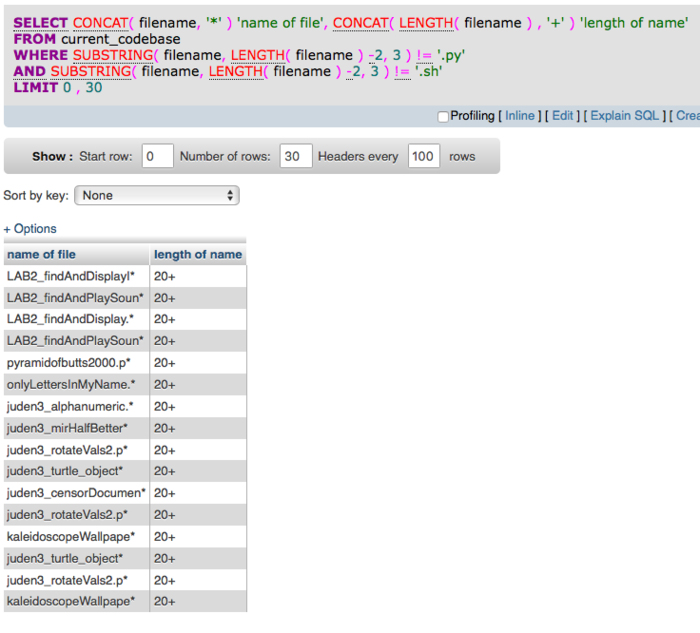Toggle the Profiling checkbox
The width and height of the screenshot is (700, 633).
(x=443, y=116)
